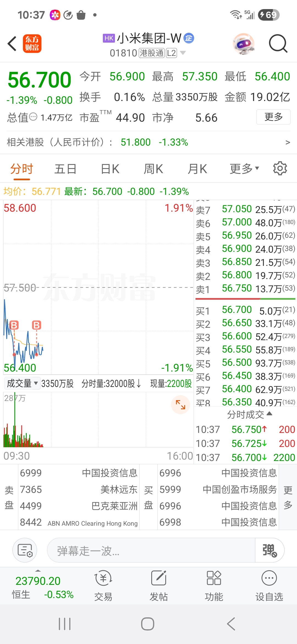Collapse the 分时成交 section
Viewport: 297px width, 644px height.
(249, 414)
